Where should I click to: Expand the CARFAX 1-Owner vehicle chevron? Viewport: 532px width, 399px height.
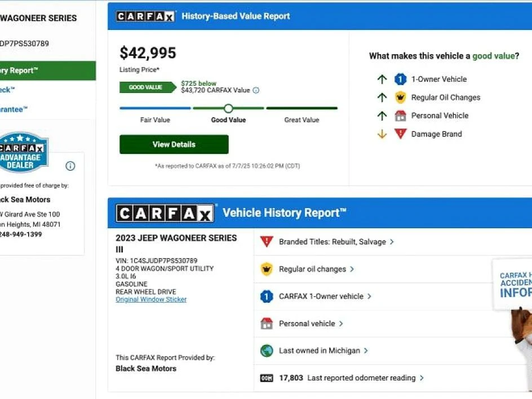(x=369, y=296)
